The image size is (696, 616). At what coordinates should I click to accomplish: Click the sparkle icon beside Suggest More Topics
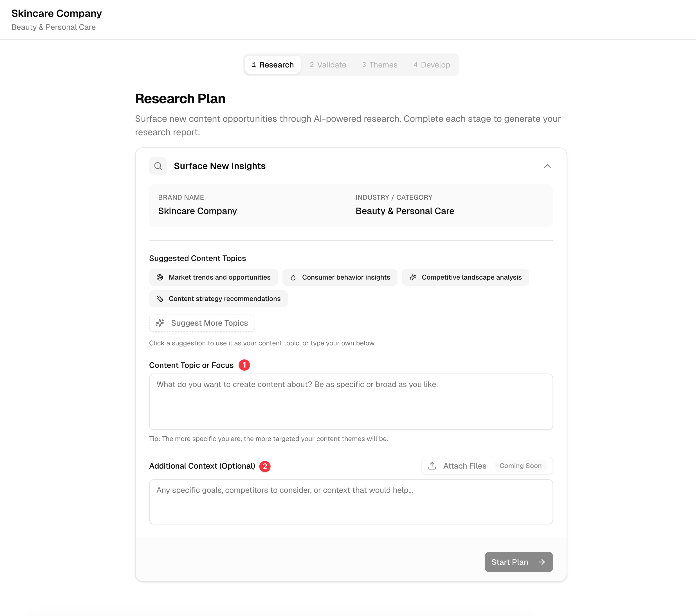coord(160,323)
